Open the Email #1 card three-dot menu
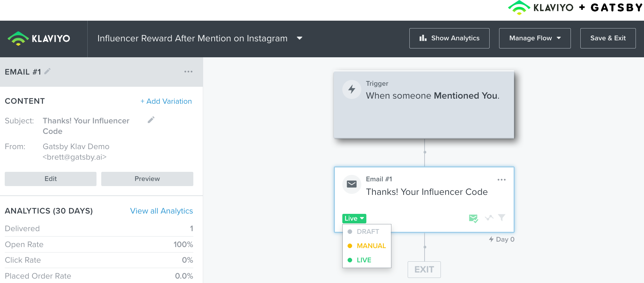The width and height of the screenshot is (644, 283). pyautogui.click(x=501, y=180)
